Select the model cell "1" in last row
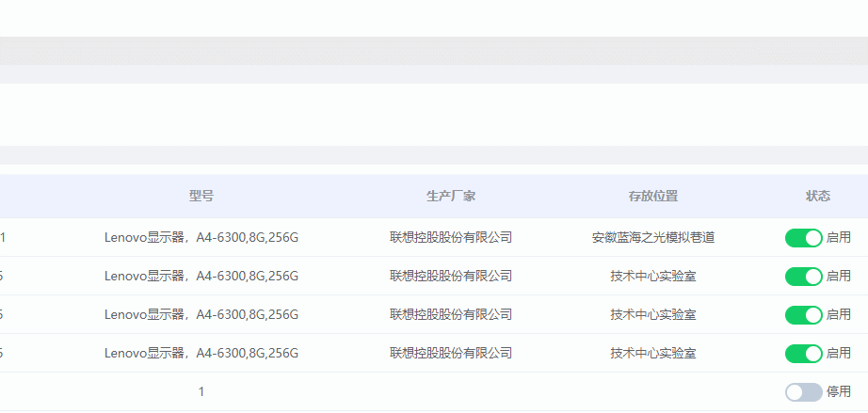The image size is (868, 413). coord(201,391)
